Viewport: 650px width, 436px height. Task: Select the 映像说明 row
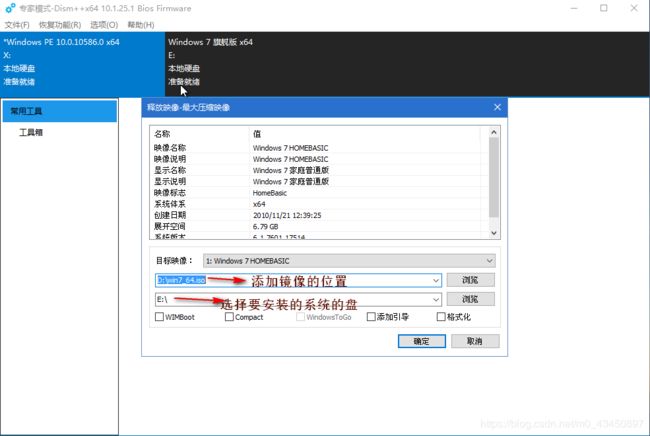coord(319,159)
